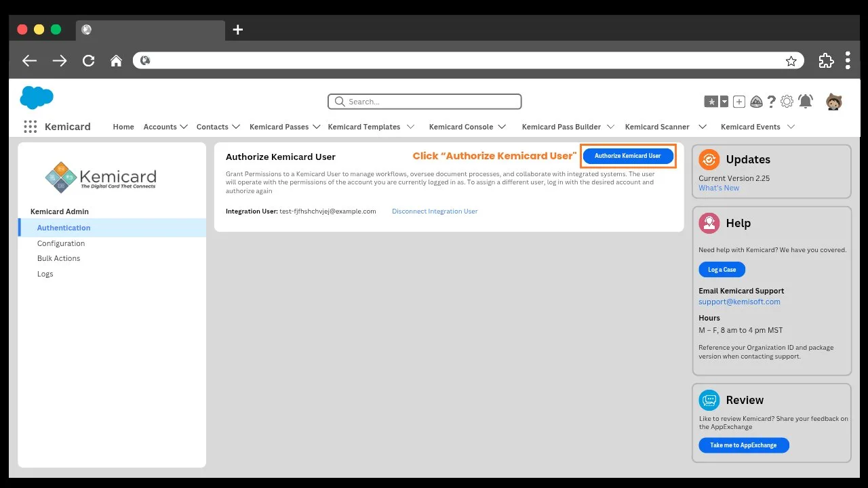Click the Integration User email text

[328, 211]
